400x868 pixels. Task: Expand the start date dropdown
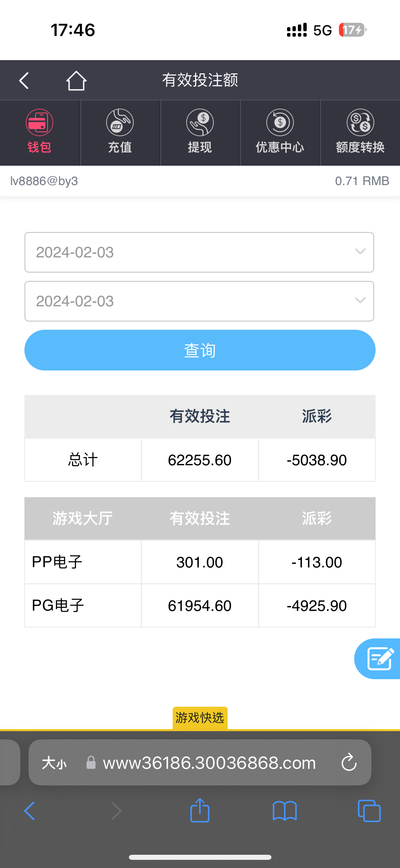(x=199, y=252)
